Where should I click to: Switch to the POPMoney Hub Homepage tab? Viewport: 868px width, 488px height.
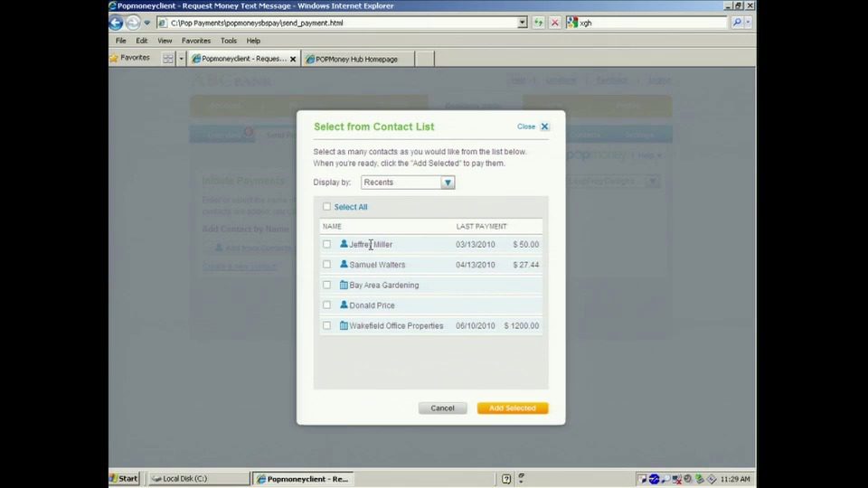357,60
